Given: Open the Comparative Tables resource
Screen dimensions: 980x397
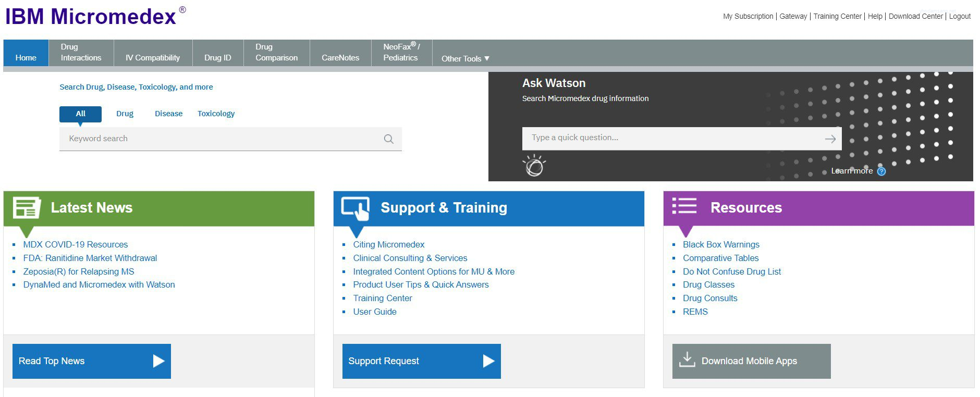Looking at the screenshot, I should tap(720, 258).
